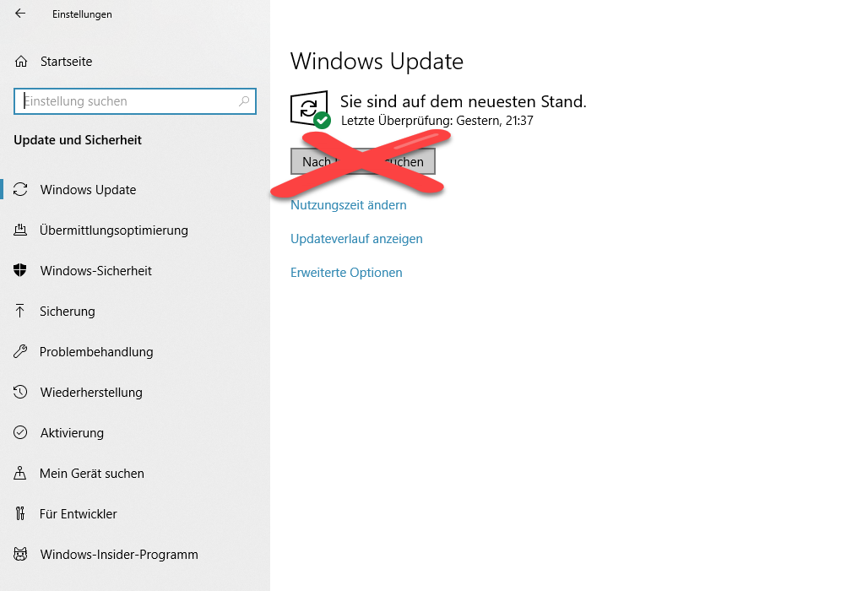Click the Windows-Sicherheit shield icon
Image resolution: width=868 pixels, height=591 pixels.
(20, 270)
